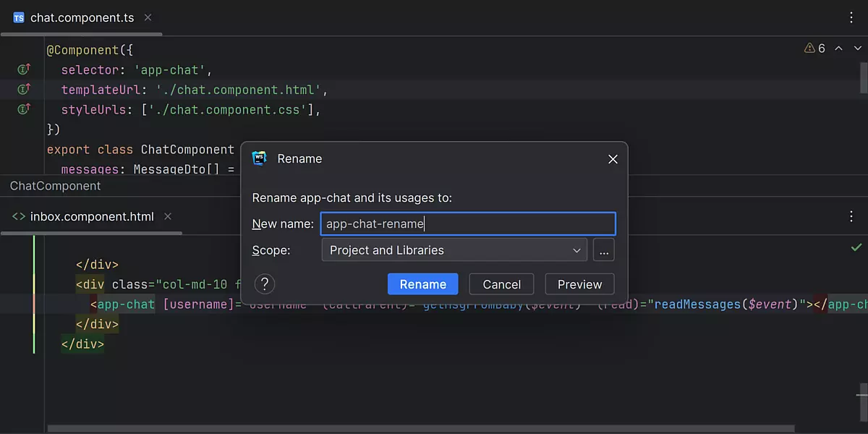868x434 pixels.
Task: Open the scope chooser ellipsis button
Action: pyautogui.click(x=604, y=250)
